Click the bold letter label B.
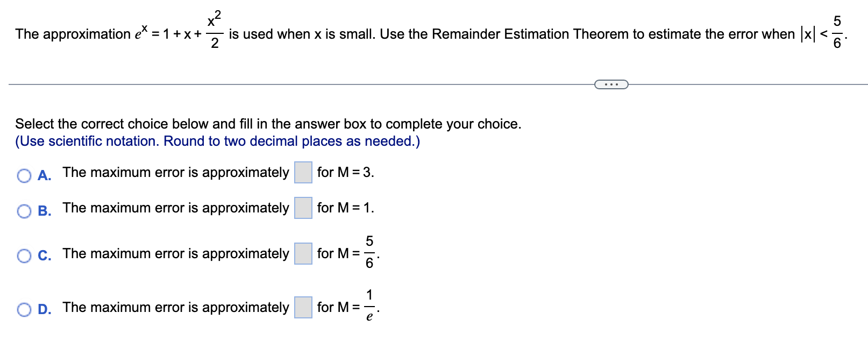Image resolution: width=868 pixels, height=341 pixels. click(44, 211)
